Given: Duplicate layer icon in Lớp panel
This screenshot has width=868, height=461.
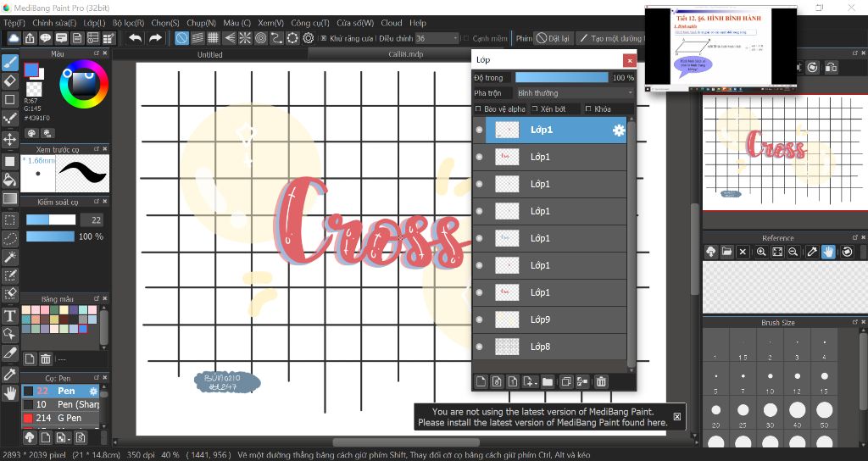Looking at the screenshot, I should pos(565,381).
